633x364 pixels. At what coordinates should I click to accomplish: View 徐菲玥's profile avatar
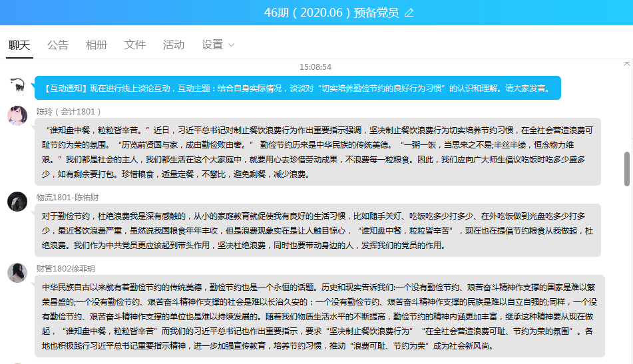pos(17,273)
